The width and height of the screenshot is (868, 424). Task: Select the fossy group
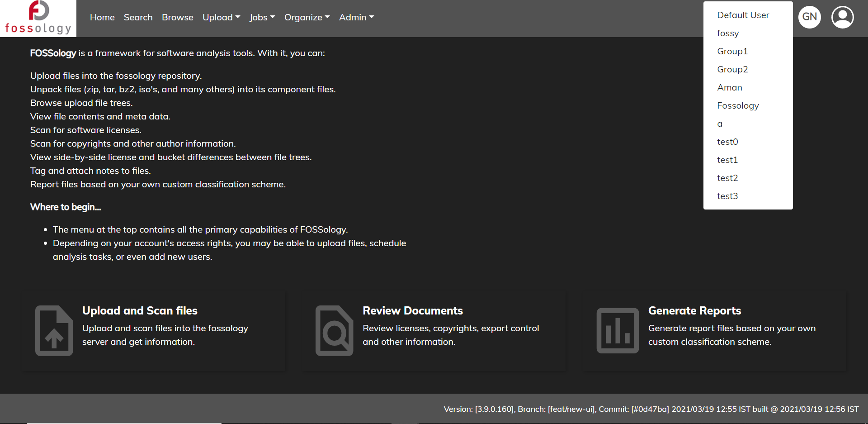point(748,33)
